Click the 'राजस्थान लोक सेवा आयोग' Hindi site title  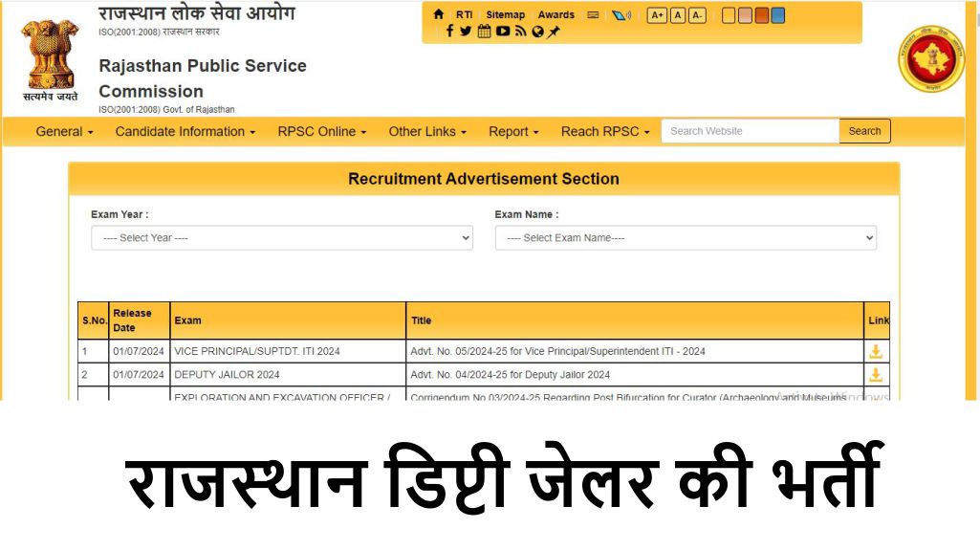click(x=196, y=12)
